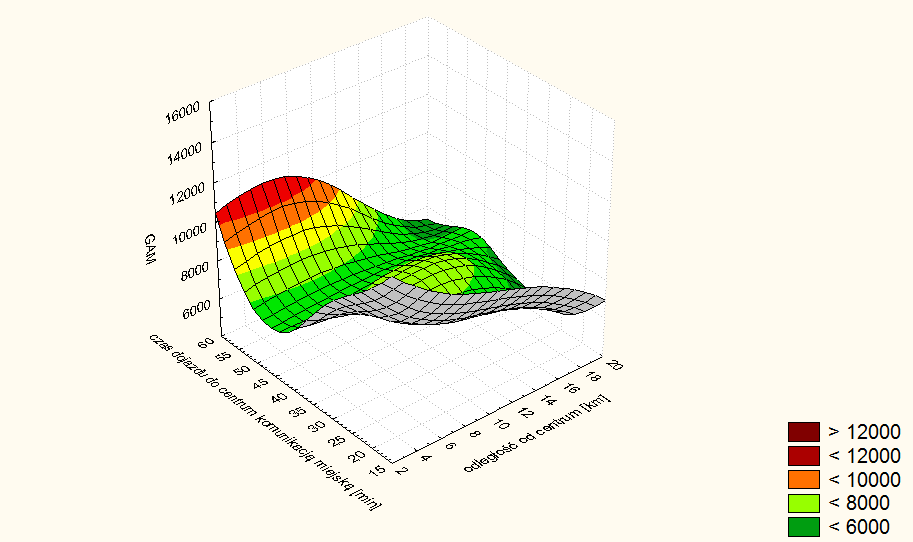Image resolution: width=913 pixels, height=542 pixels.
Task: Click the 60 tick on travel-time axis
Action: pos(206,343)
